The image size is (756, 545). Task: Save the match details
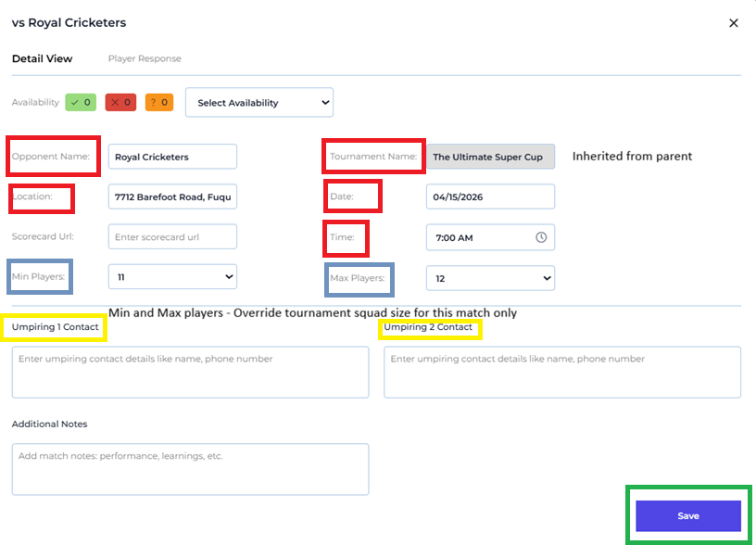click(688, 516)
